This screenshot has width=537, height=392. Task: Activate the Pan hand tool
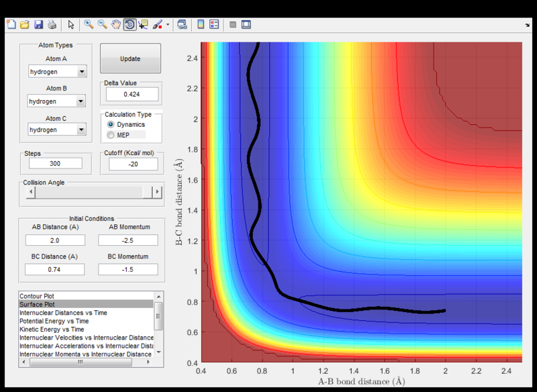point(116,25)
